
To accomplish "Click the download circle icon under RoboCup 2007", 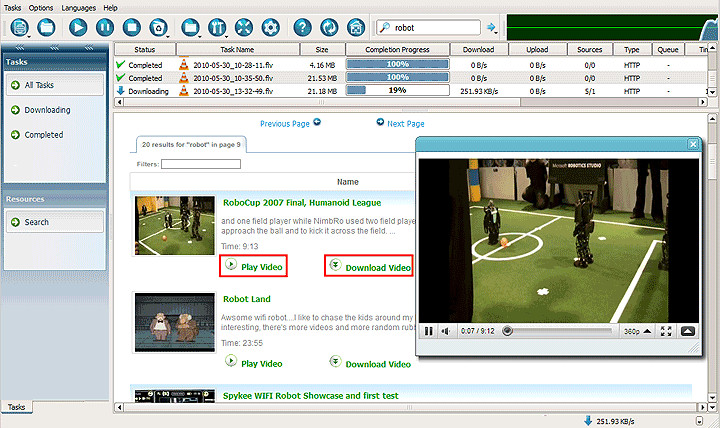I will pyautogui.click(x=336, y=265).
